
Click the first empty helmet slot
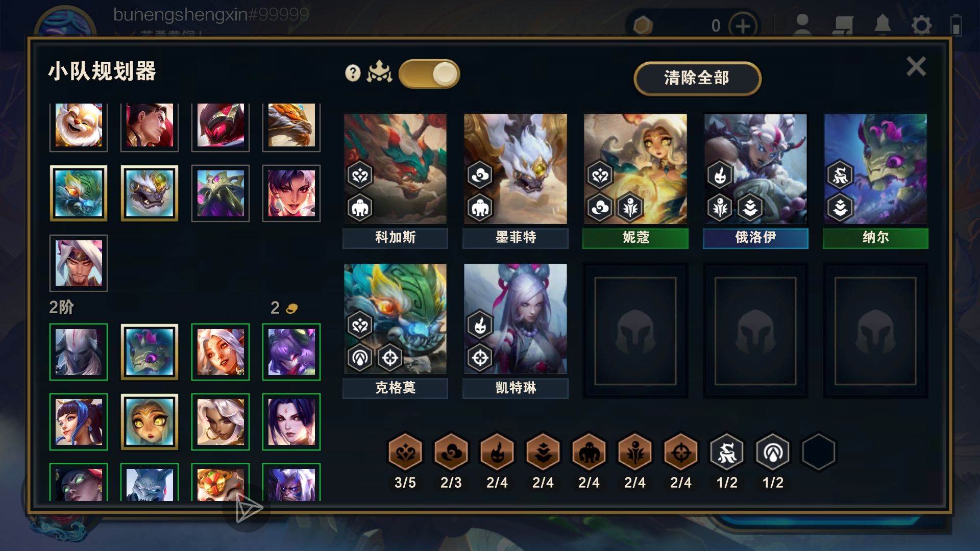[x=635, y=331]
